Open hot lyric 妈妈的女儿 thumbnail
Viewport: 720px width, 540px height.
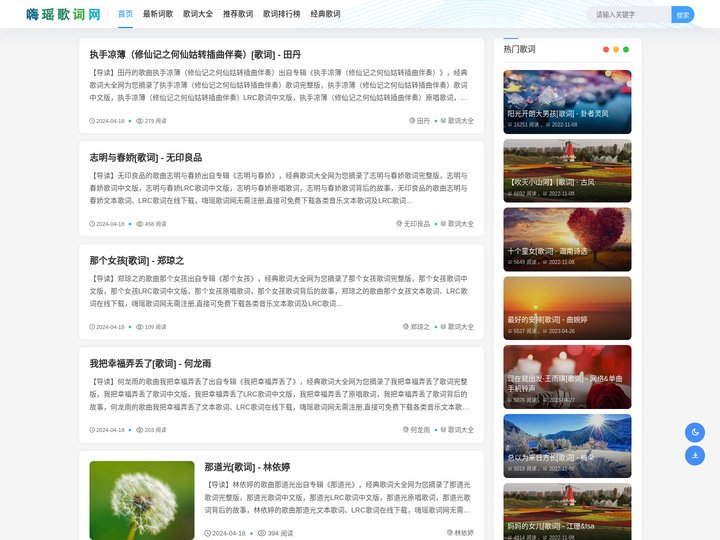[567, 512]
